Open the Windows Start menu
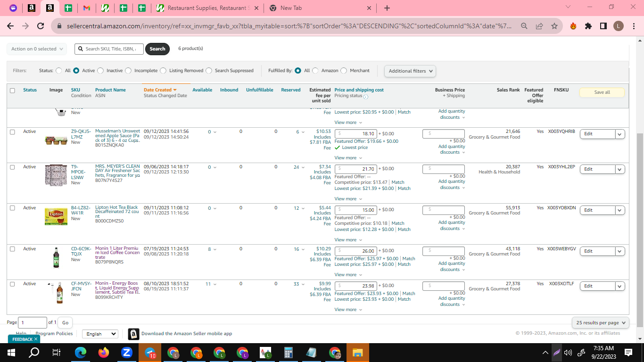Viewport: 644px width, 362px height. tap(11, 352)
